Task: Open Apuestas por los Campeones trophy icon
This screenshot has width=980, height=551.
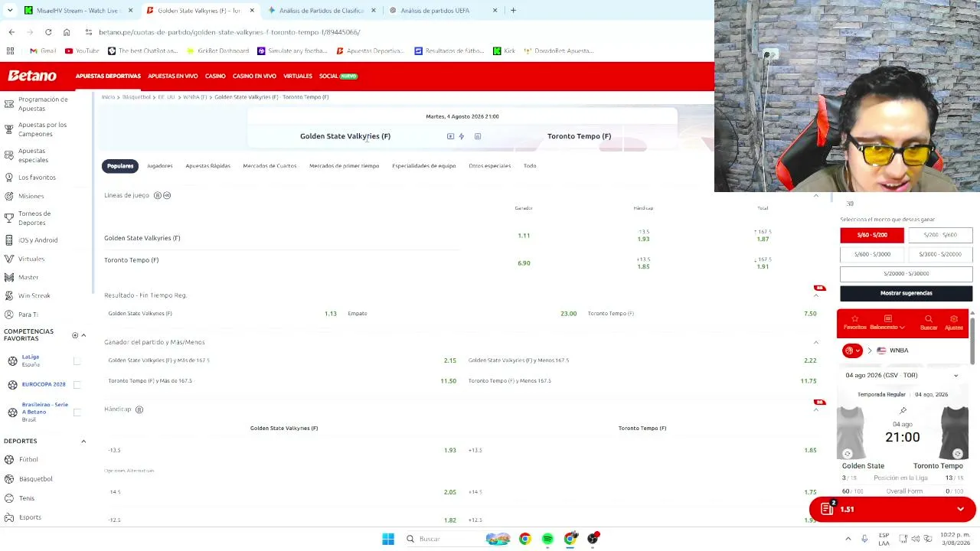Action: pos(9,129)
